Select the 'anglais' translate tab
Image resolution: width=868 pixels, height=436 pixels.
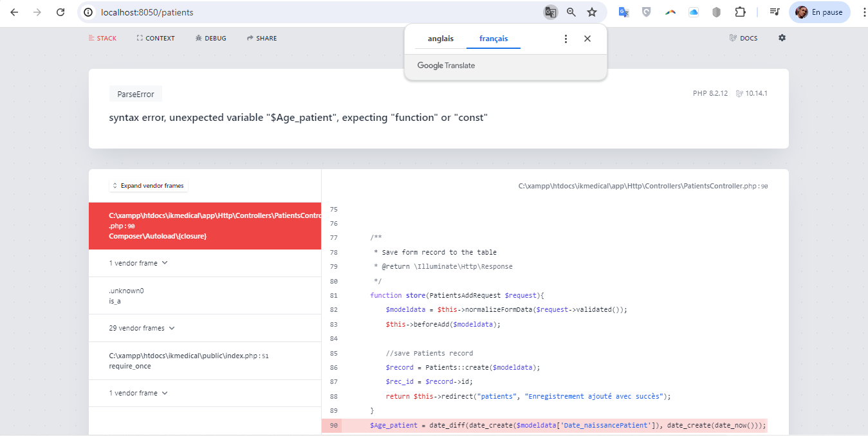pyautogui.click(x=441, y=39)
